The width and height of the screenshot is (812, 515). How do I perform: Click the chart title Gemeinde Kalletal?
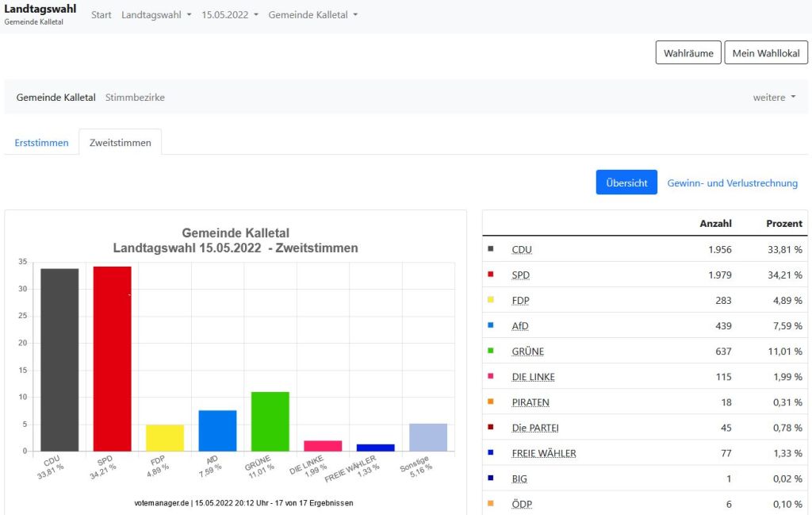(x=236, y=233)
